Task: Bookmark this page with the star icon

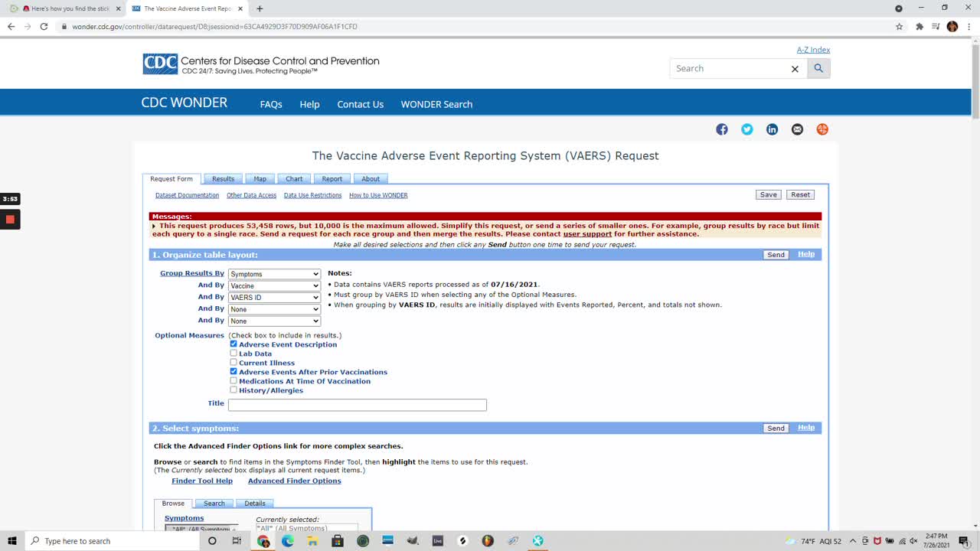Action: click(x=899, y=26)
